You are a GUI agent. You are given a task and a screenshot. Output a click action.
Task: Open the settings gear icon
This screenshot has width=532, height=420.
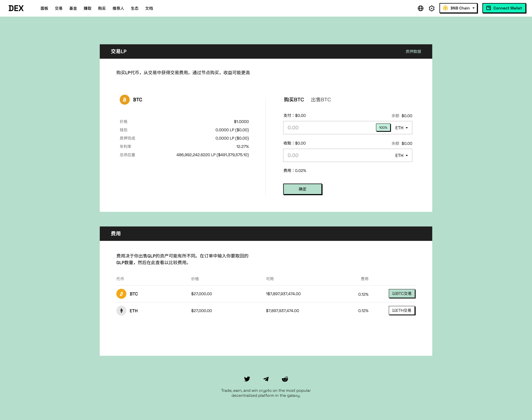(x=432, y=8)
